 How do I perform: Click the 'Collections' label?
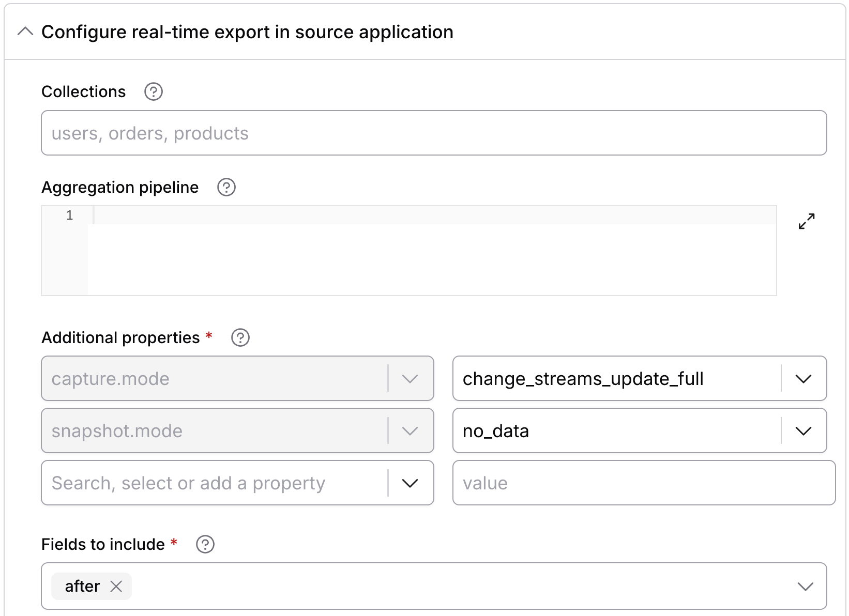pyautogui.click(x=84, y=91)
